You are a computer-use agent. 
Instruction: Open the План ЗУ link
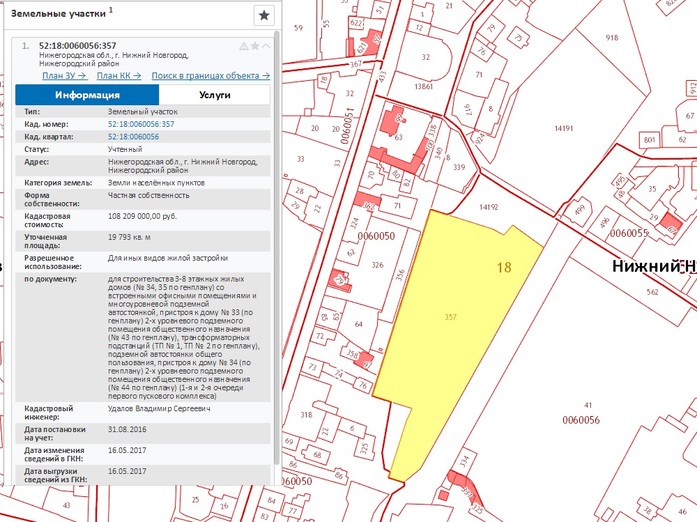point(64,76)
